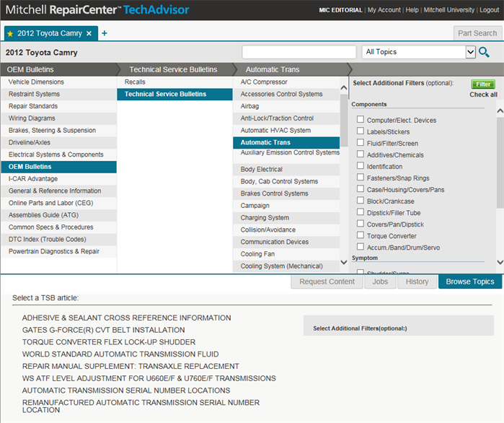504x423 pixels.
Task: Click the Logout link
Action: tap(489, 10)
